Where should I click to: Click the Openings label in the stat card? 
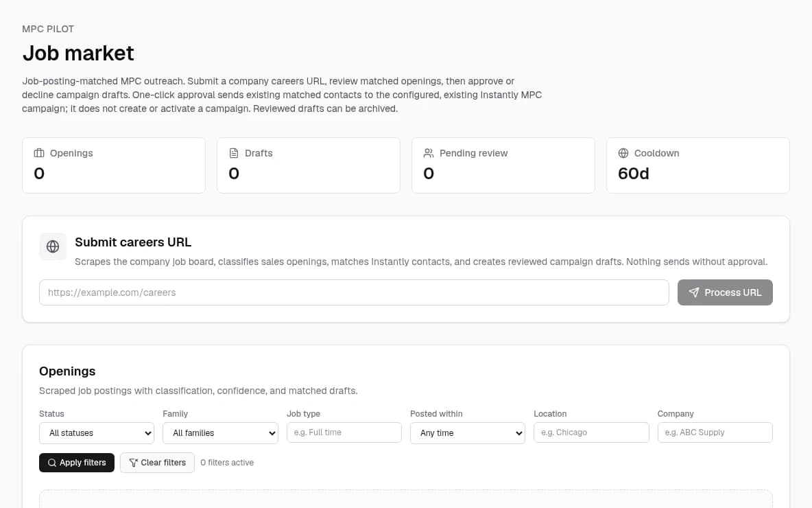click(x=71, y=153)
